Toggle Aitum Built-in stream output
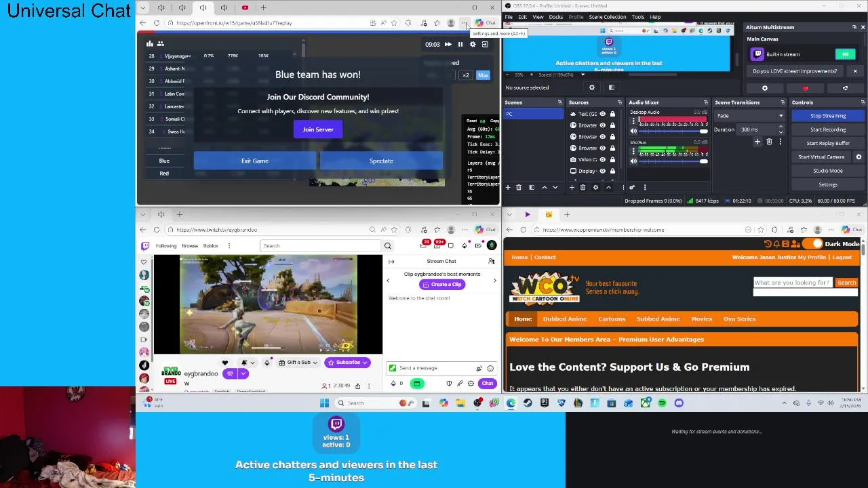The image size is (868, 488). (845, 54)
